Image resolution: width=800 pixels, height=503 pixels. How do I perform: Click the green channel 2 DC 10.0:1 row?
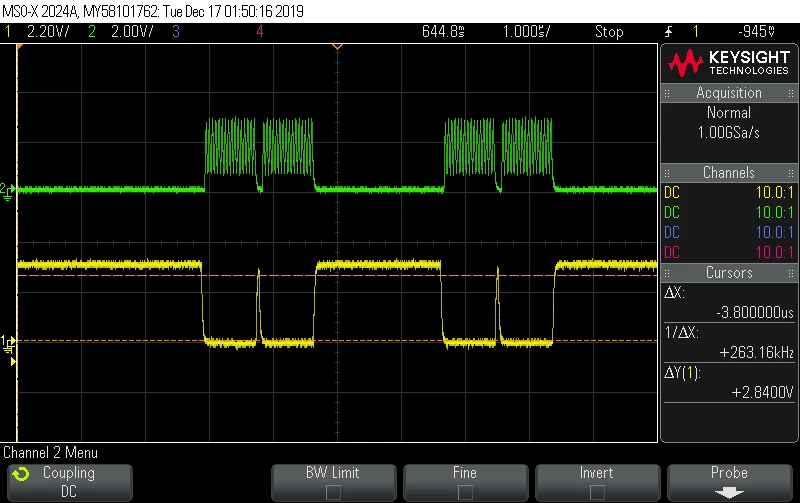point(729,212)
